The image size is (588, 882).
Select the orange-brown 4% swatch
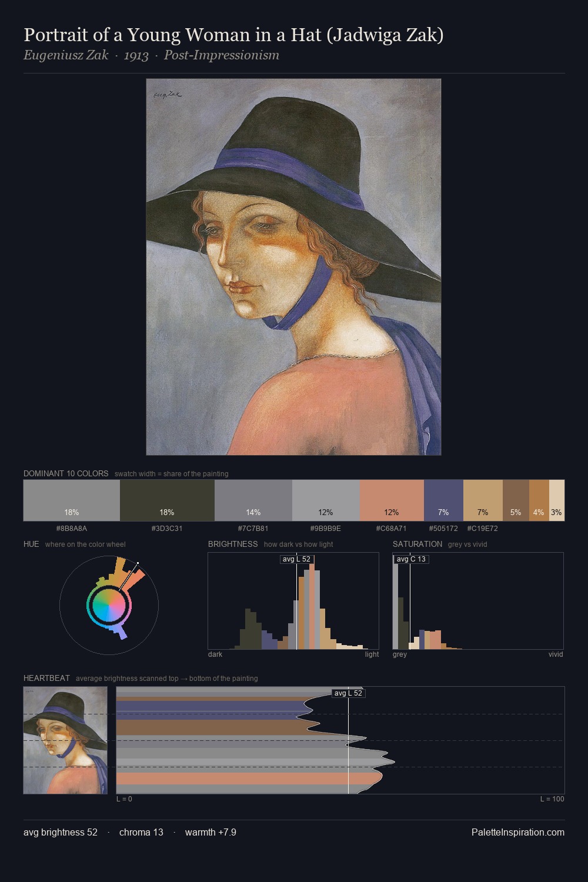539,500
